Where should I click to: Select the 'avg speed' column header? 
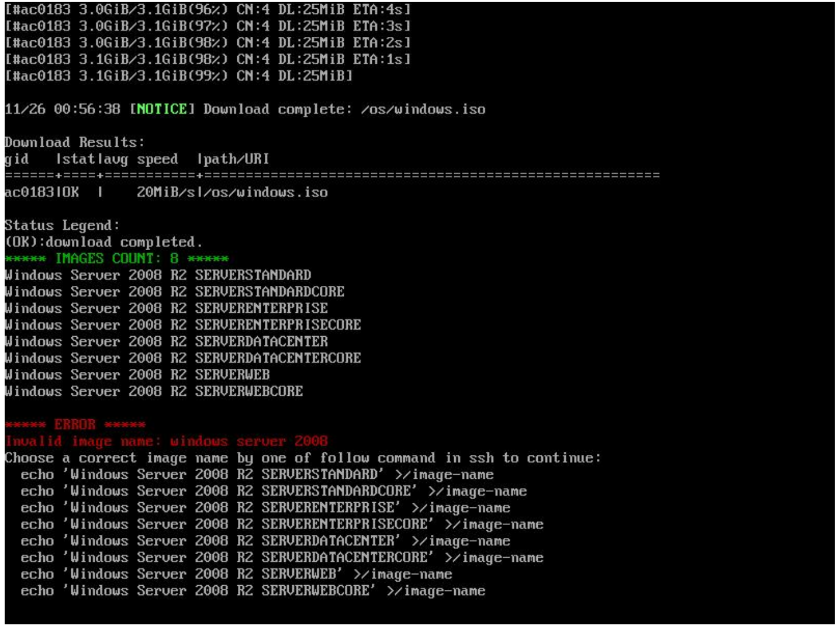point(141,160)
